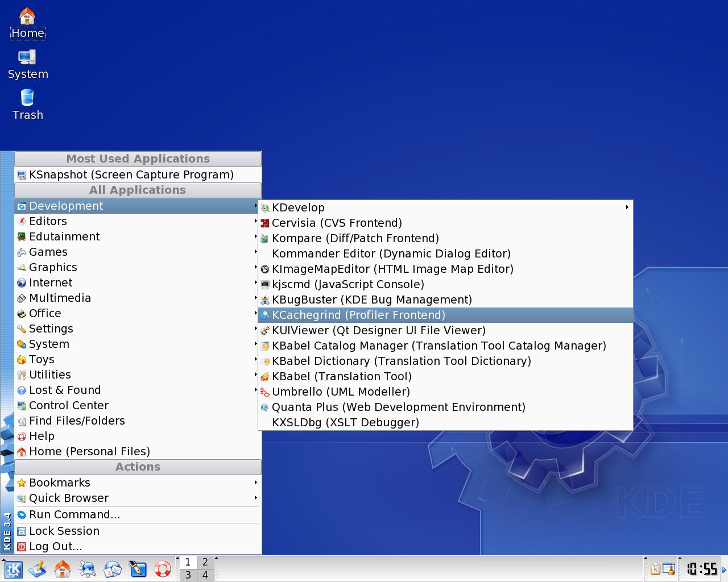Expand the Games submenu

[138, 252]
